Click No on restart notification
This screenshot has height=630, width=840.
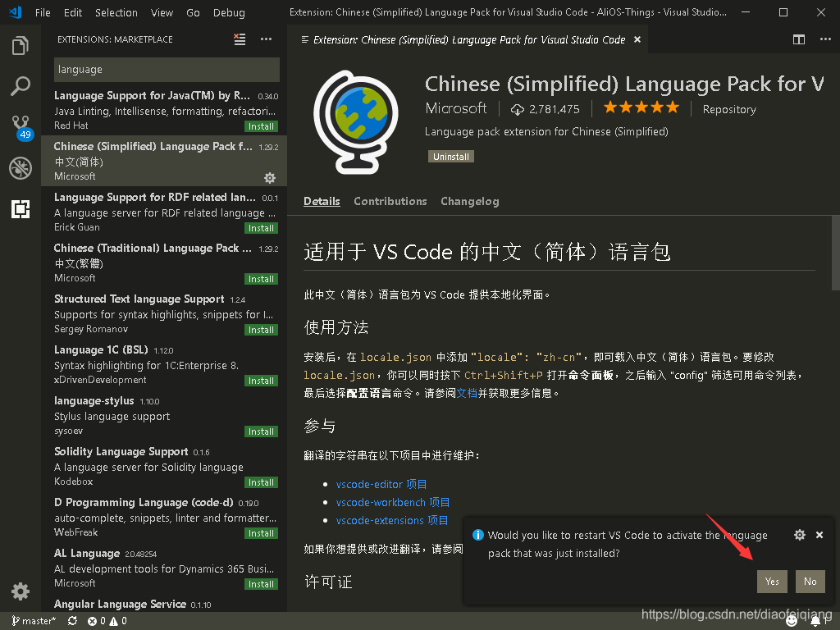pos(810,582)
